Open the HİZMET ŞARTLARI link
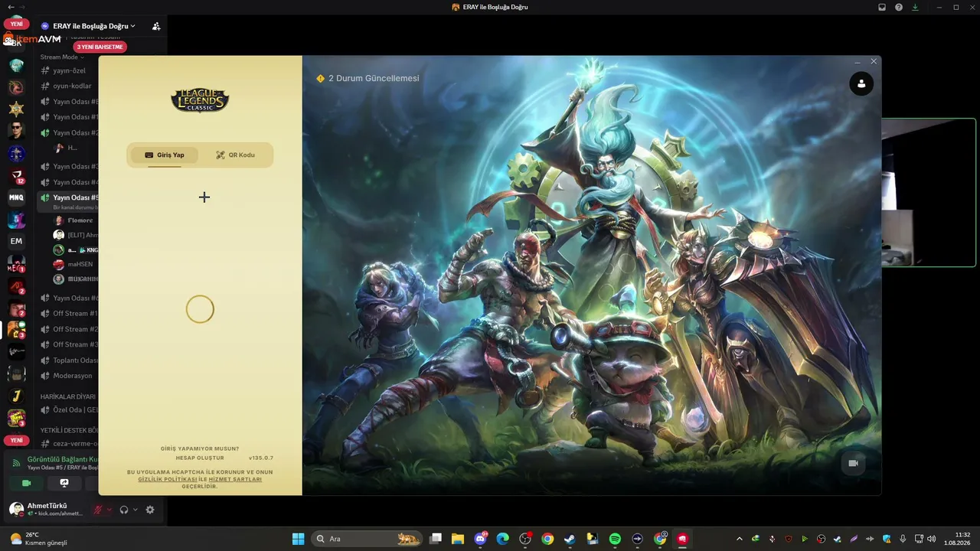Viewport: 980px width, 551px height. coord(235,479)
